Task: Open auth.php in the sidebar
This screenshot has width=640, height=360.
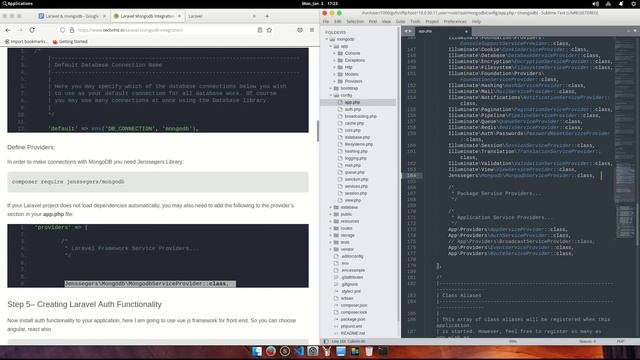Action: (353, 109)
